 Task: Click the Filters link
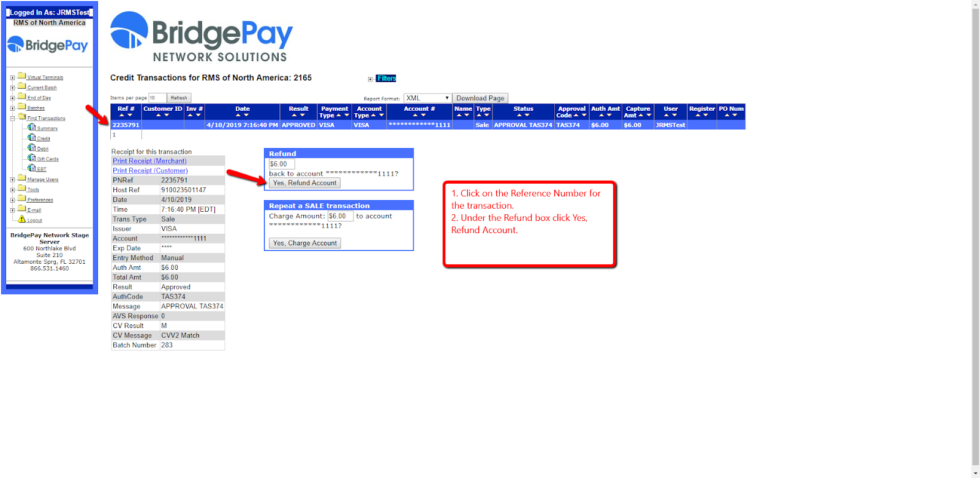(386, 78)
